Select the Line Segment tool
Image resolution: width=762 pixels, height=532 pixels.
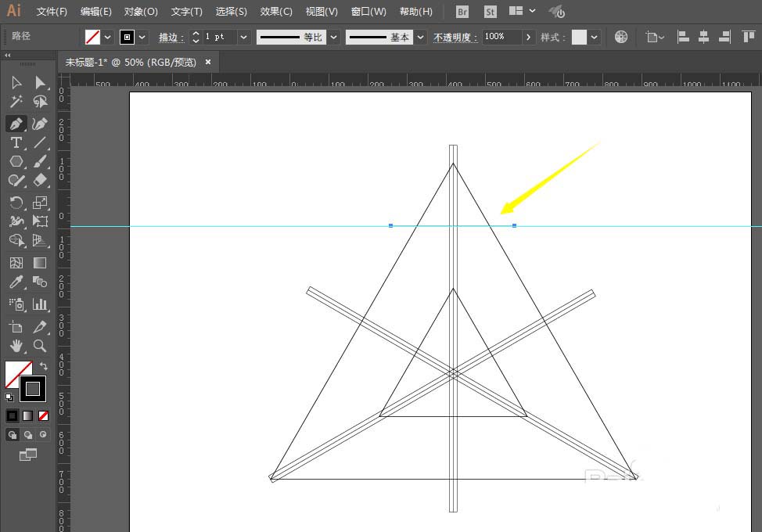click(x=40, y=142)
